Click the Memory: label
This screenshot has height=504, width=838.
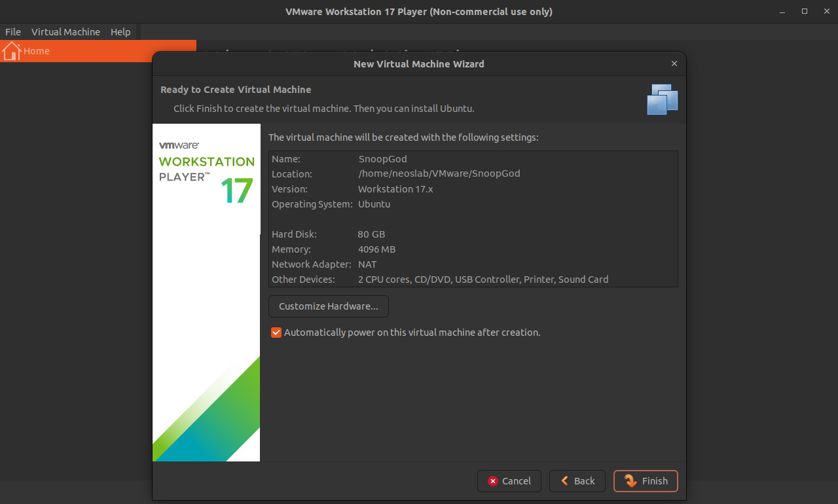tap(291, 249)
